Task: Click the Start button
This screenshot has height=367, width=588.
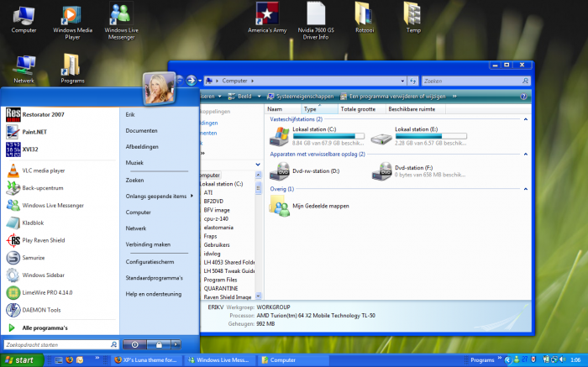Action: (x=21, y=360)
